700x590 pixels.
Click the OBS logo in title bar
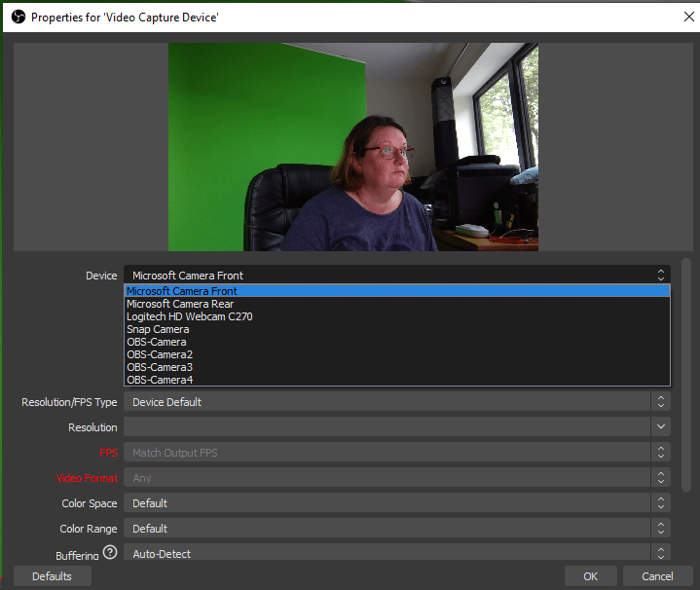(x=17, y=17)
